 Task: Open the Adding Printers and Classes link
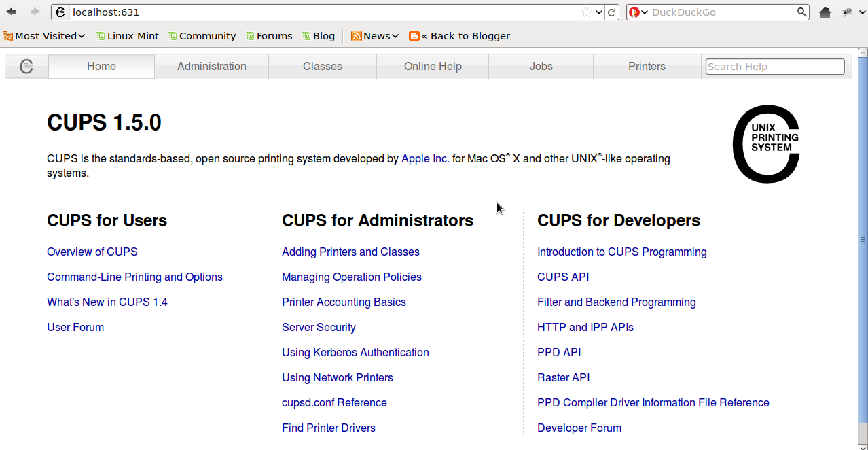click(x=350, y=252)
